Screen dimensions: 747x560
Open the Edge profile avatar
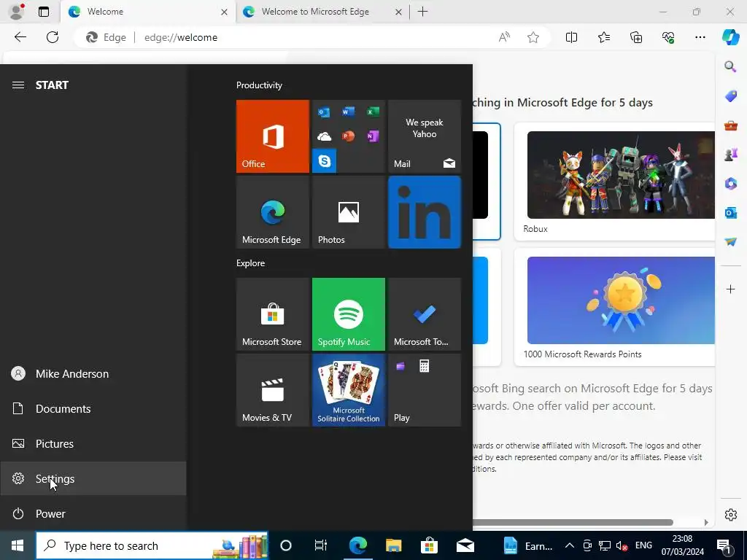17,12
